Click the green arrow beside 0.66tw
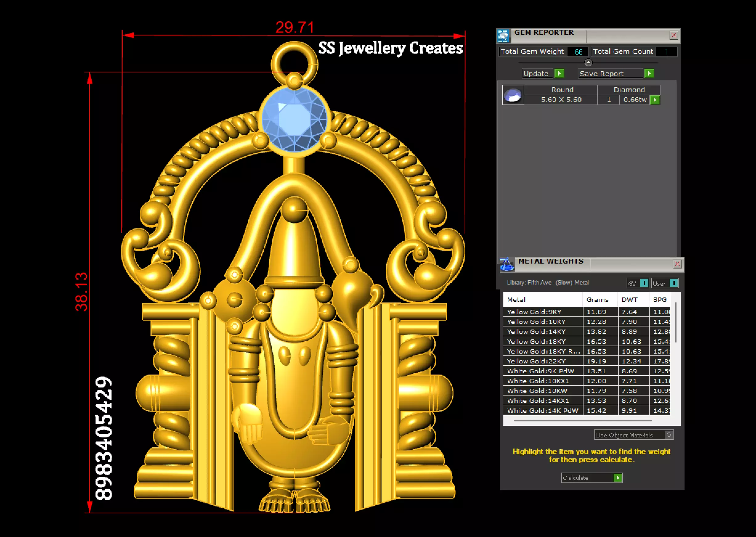This screenshot has width=756, height=537. (655, 100)
